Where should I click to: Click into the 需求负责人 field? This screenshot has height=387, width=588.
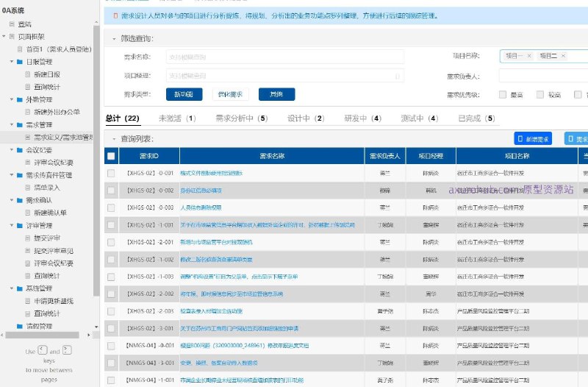[x=543, y=76]
